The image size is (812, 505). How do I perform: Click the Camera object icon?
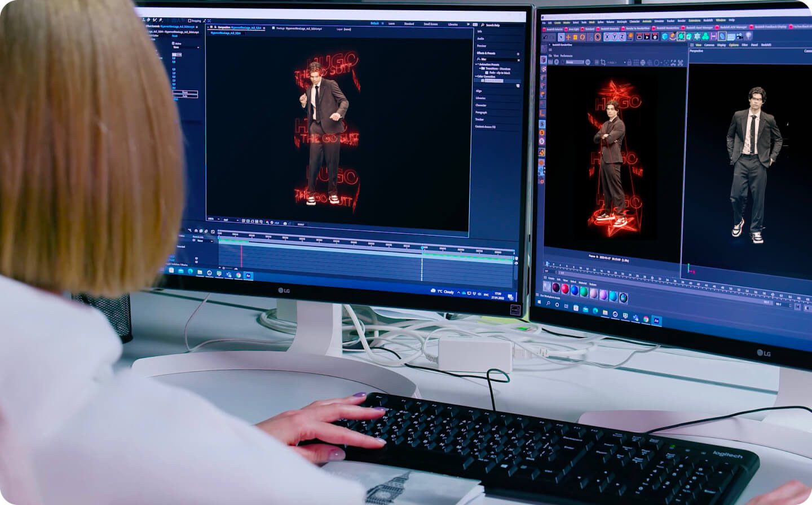click(739, 37)
